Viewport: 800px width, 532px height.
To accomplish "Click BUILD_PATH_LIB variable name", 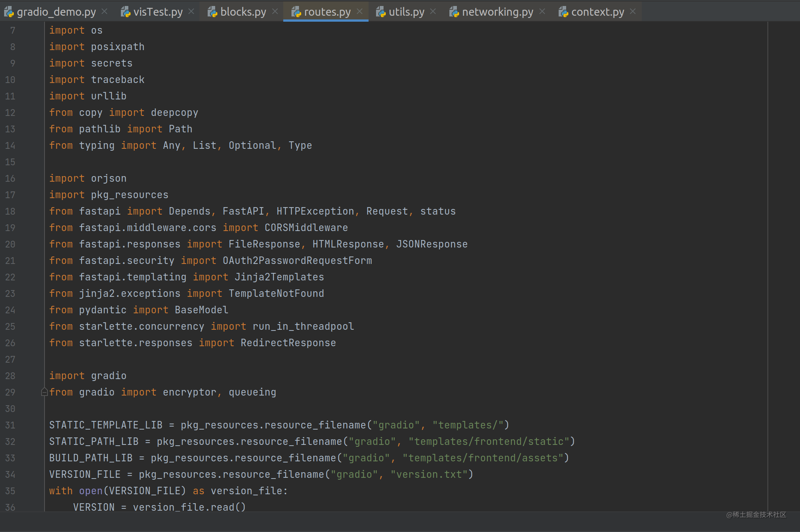I will click(91, 458).
